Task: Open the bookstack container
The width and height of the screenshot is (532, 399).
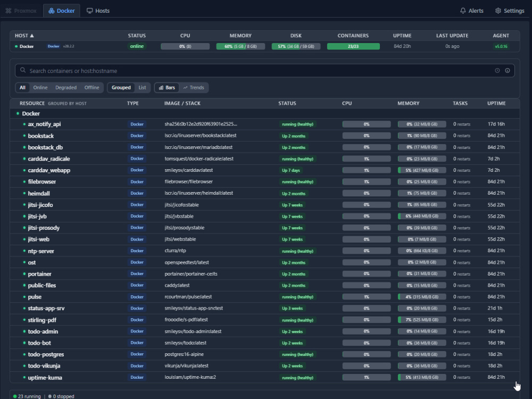Action: (x=41, y=136)
